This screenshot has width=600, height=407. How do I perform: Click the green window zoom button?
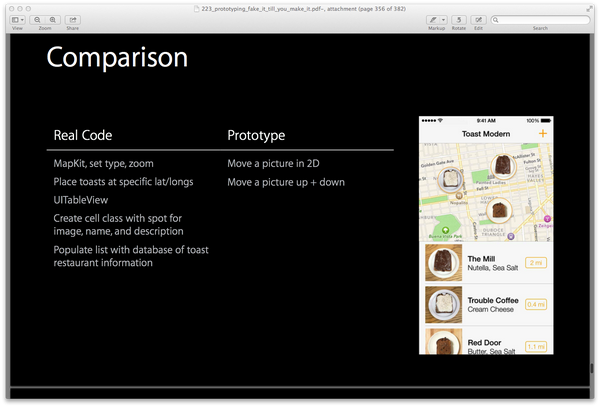pos(28,8)
